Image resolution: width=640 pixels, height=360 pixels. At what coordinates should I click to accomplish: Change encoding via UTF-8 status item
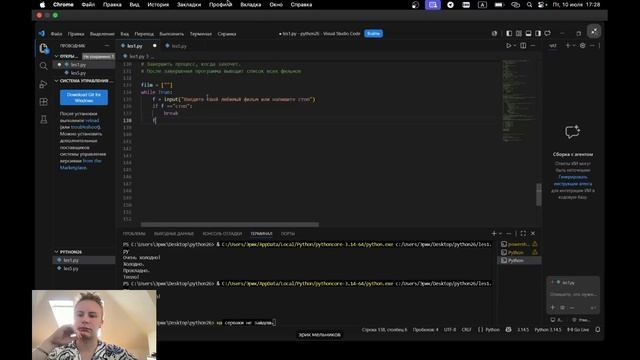point(450,330)
